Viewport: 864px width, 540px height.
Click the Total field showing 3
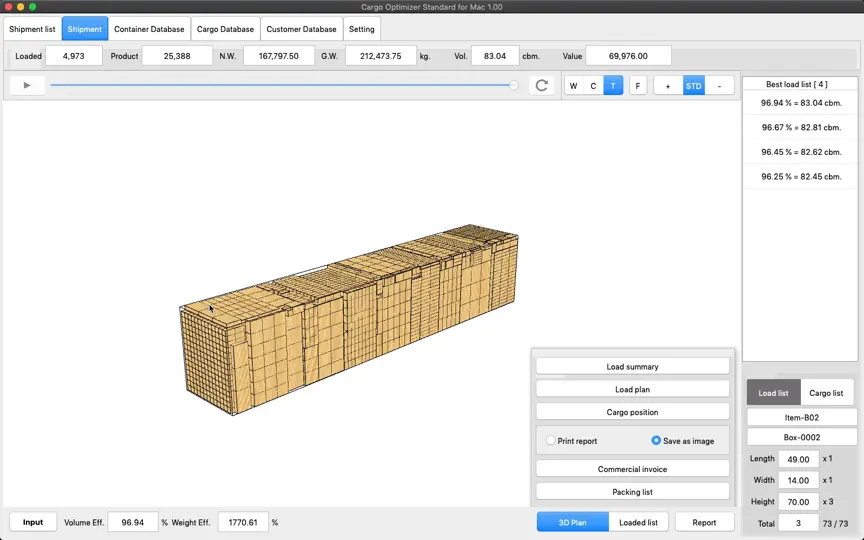tap(798, 523)
